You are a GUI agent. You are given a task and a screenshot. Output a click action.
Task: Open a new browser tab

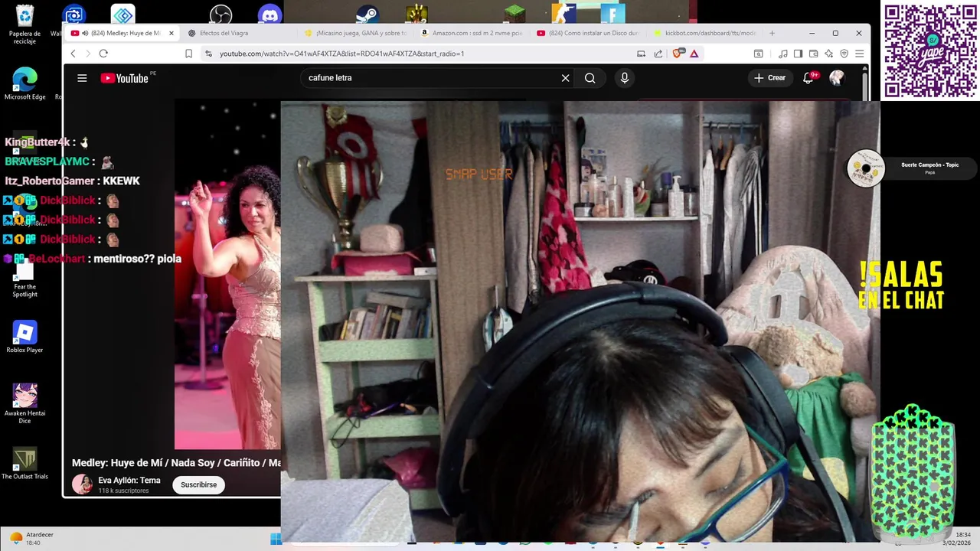tap(772, 33)
